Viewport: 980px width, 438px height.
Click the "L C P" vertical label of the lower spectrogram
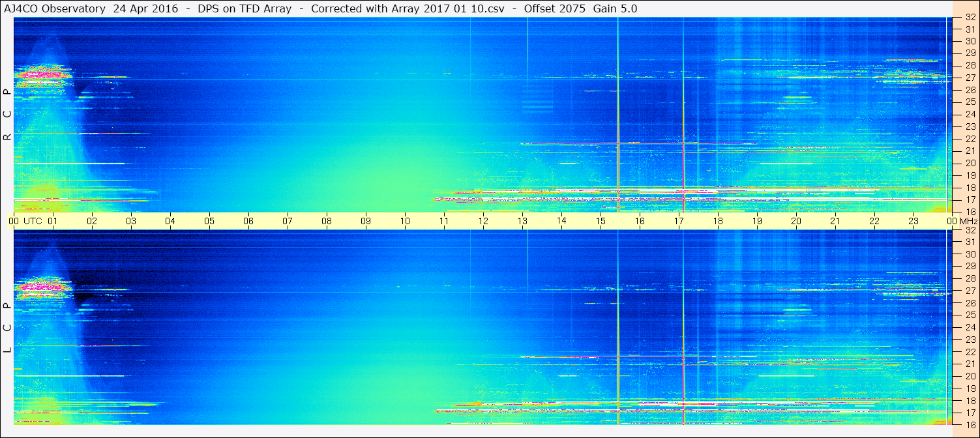(7, 328)
